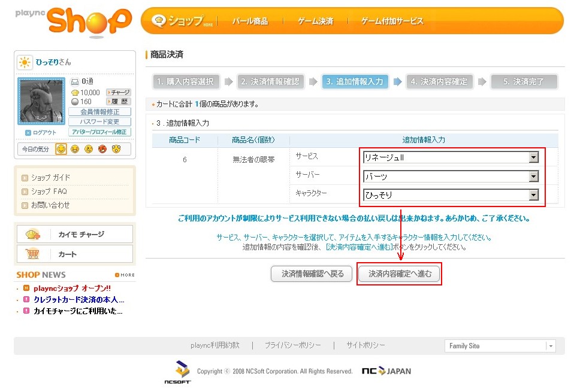
Task: Click the カイモ チャージ button
Action: coord(75,234)
